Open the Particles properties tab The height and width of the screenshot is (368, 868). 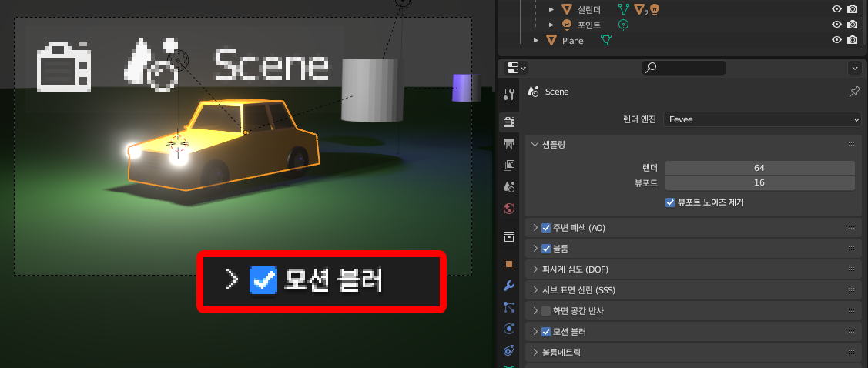point(509,307)
